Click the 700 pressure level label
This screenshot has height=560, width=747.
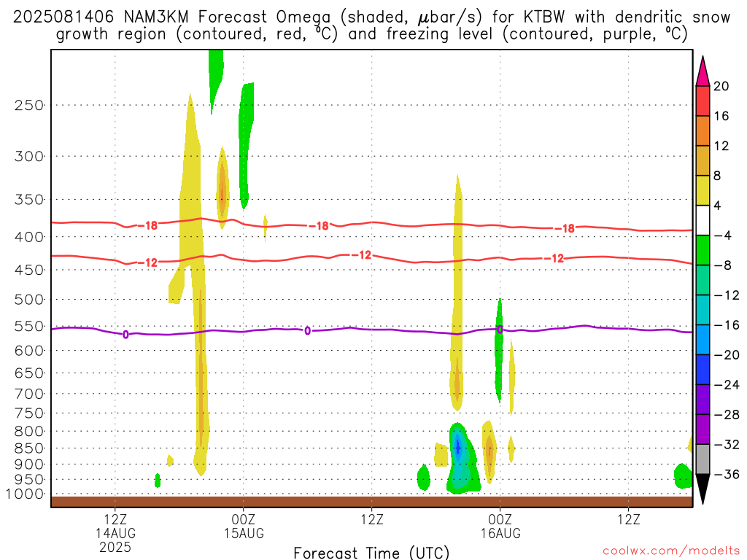click(29, 394)
